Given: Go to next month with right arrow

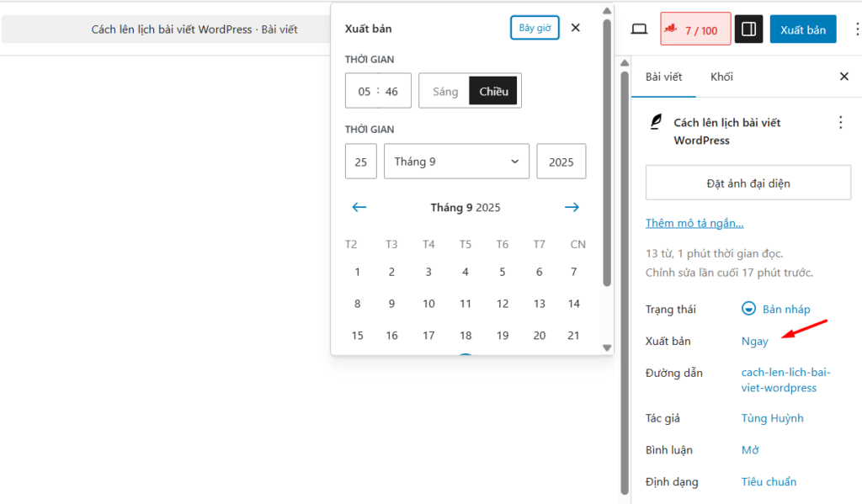Looking at the screenshot, I should [572, 207].
